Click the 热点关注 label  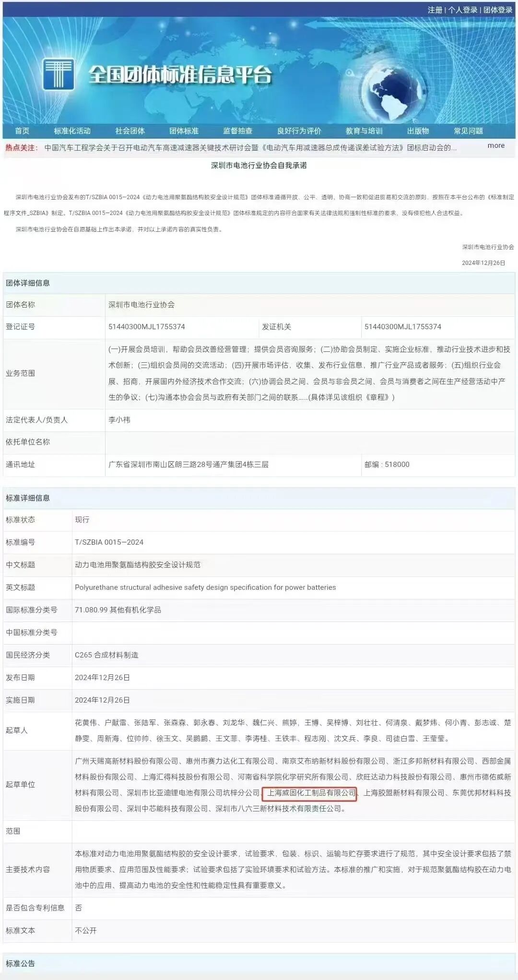pos(22,148)
